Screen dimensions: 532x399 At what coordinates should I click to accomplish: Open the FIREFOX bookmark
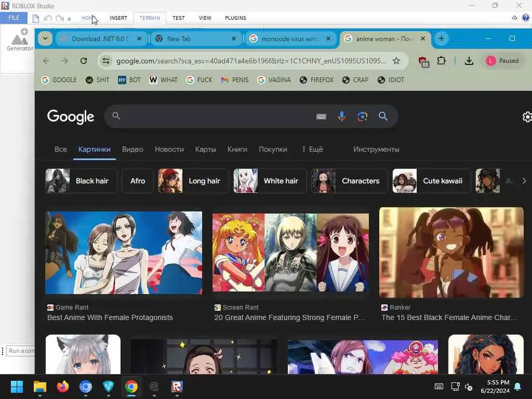[x=317, y=79]
